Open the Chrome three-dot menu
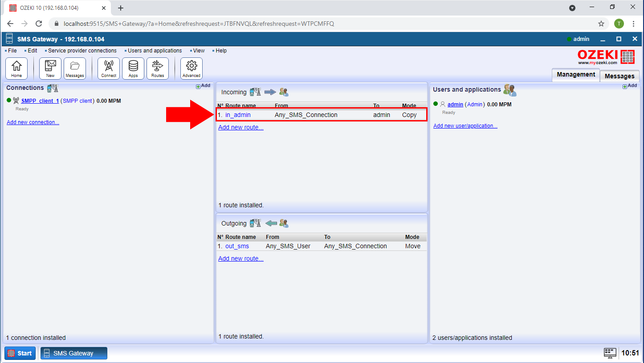Viewport: 644px width, 363px height. pos(633,24)
